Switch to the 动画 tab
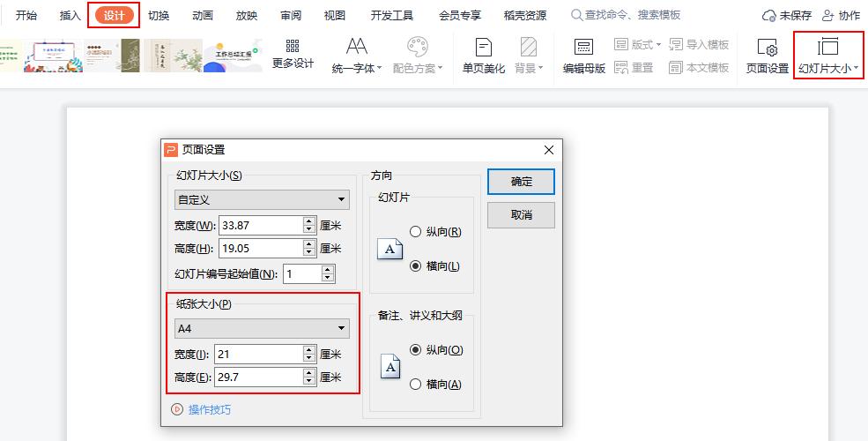The height and width of the screenshot is (441, 868). [202, 16]
